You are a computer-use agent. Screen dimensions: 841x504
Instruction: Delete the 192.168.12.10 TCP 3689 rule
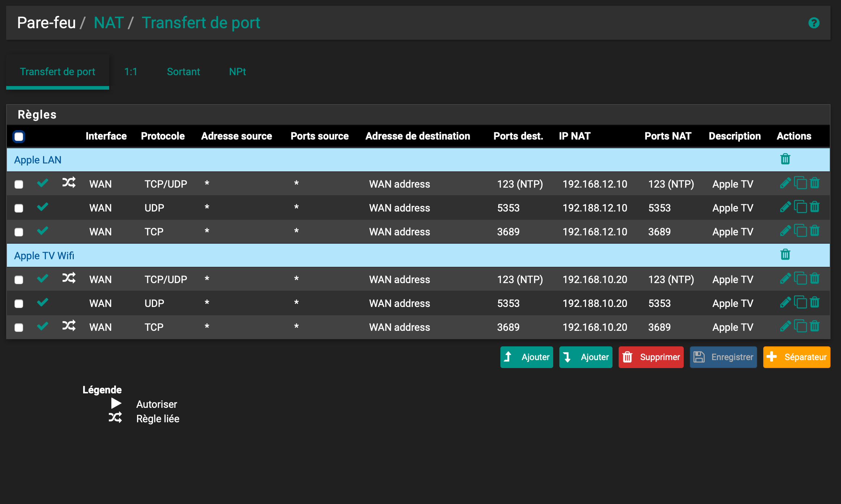[815, 231]
